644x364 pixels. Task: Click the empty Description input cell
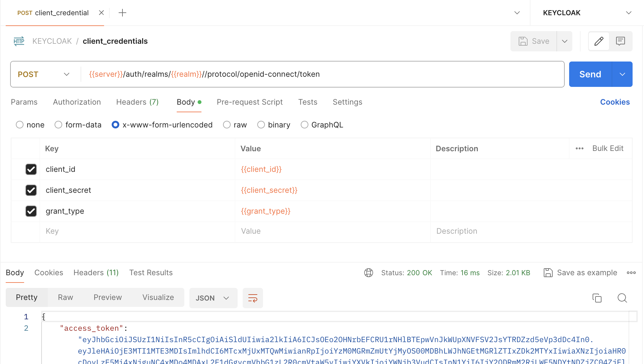click(x=531, y=231)
